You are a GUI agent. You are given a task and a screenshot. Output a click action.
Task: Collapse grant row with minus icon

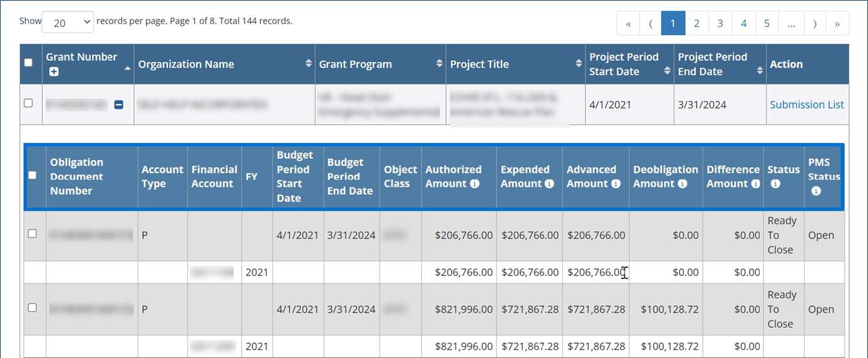118,105
